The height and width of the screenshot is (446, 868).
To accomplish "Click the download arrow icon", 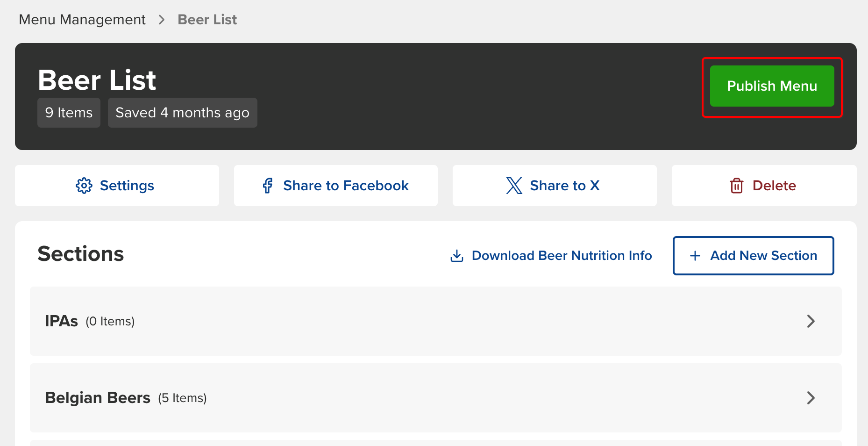I will 456,256.
